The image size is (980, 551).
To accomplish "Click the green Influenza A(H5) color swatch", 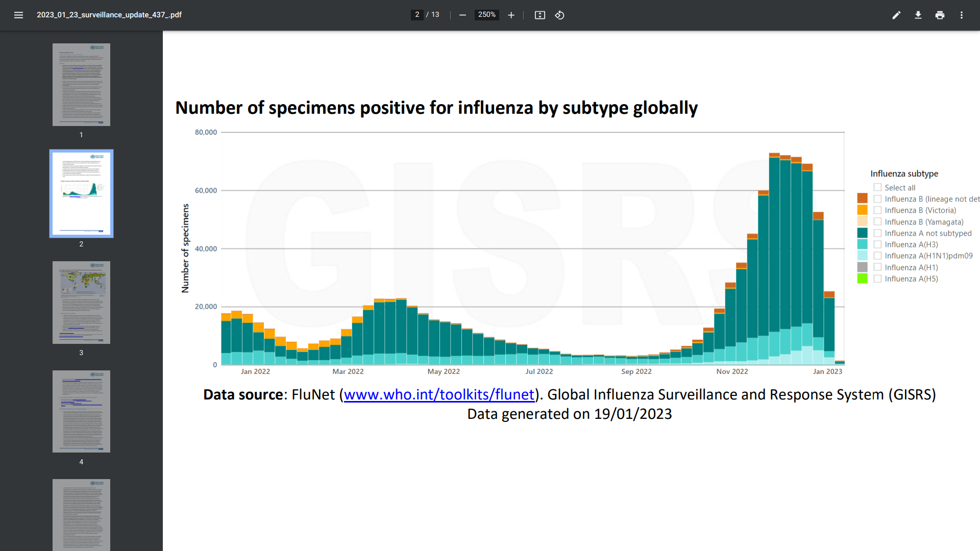I will [x=862, y=279].
